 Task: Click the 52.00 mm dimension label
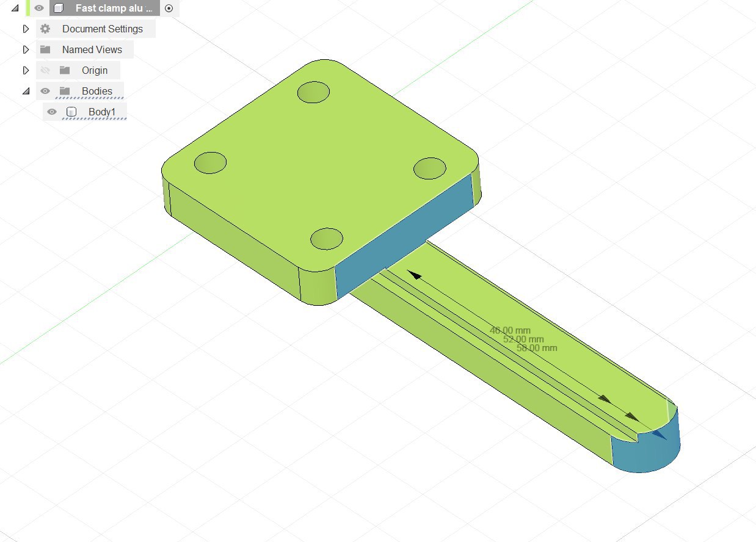(523, 339)
